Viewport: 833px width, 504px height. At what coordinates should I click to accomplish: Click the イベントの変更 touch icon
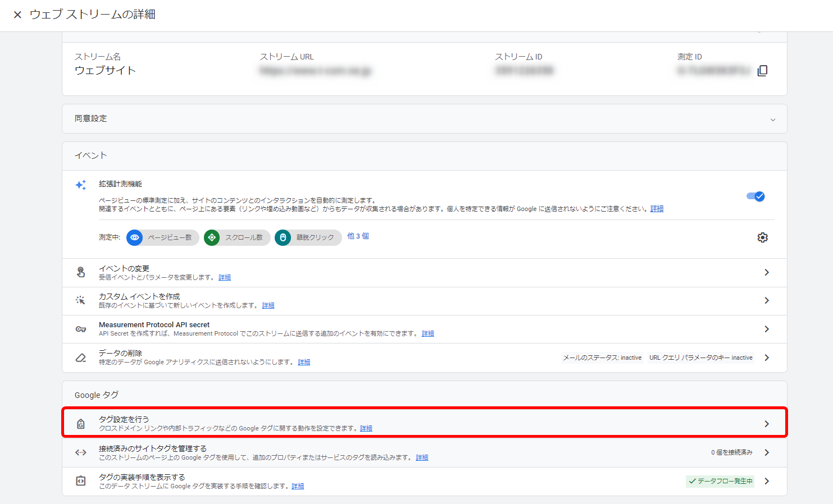point(81,272)
